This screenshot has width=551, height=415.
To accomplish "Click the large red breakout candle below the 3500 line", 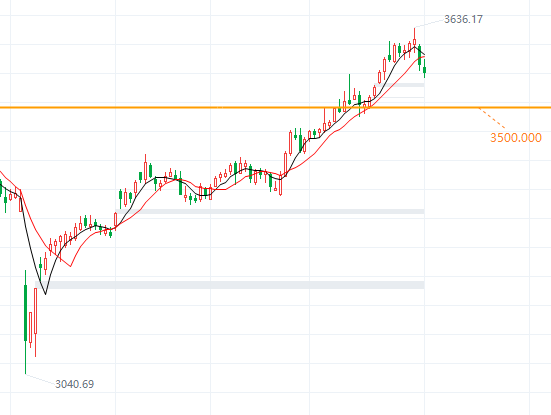I will 285,164.
